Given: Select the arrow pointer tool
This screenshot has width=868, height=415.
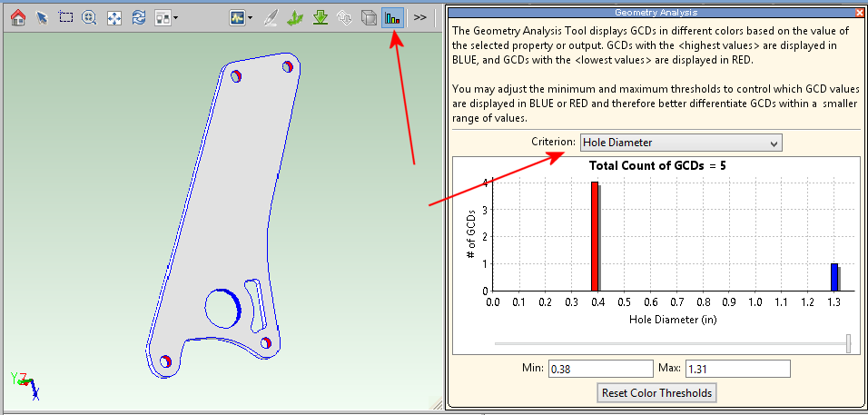Looking at the screenshot, I should point(42,17).
